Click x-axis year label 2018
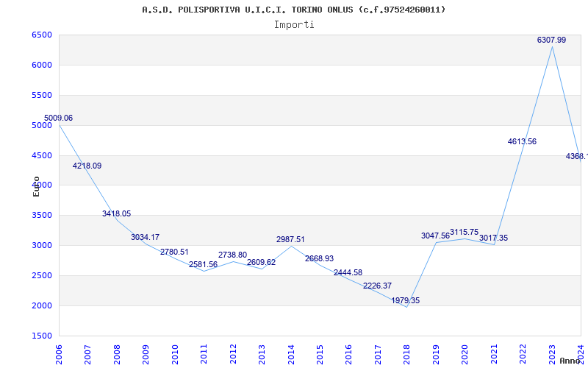Image resolution: width=588 pixels, height=368 pixels. (407, 355)
